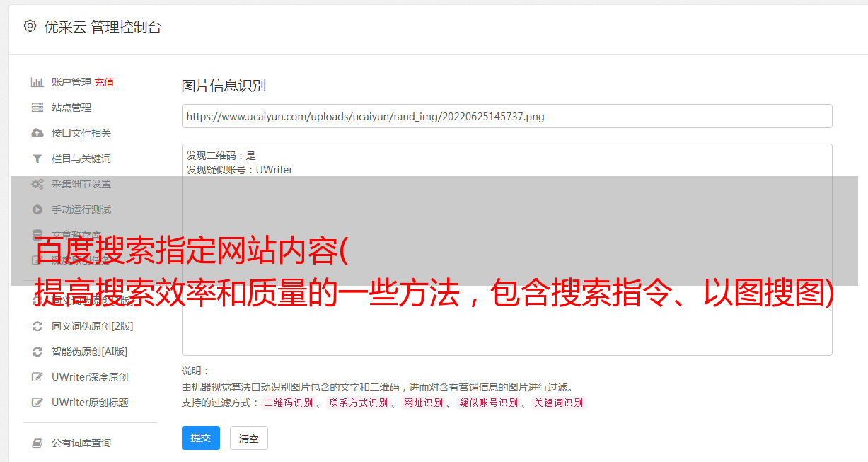Click the 图片信息识别 heading
The image size is (868, 462).
tap(224, 86)
